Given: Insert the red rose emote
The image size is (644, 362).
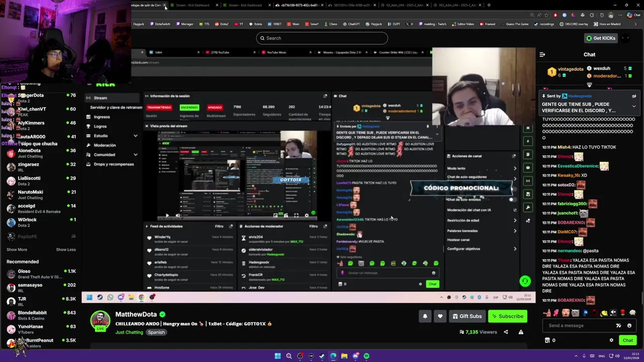Looking at the screenshot, I should pos(623,313).
